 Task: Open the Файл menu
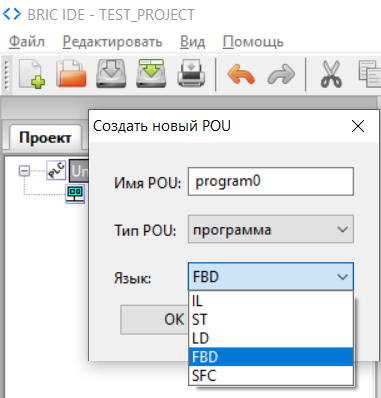coord(26,42)
